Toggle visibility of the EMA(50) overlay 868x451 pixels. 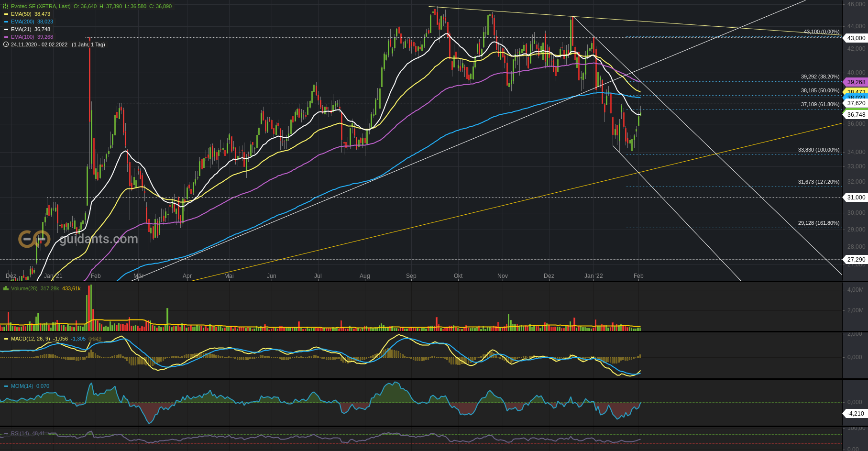tap(21, 14)
